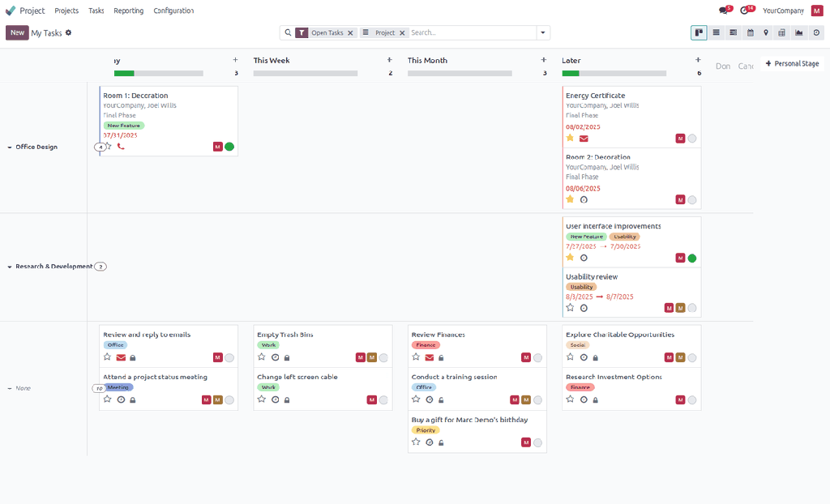Open the Configuration menu
This screenshot has height=504, width=830.
point(173,11)
